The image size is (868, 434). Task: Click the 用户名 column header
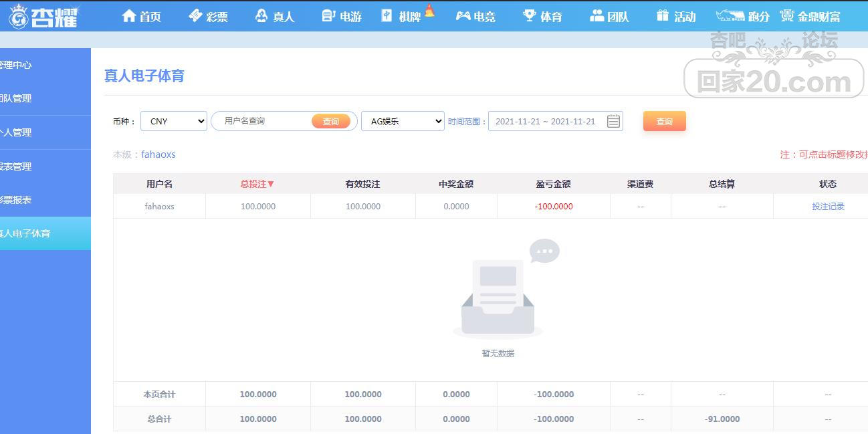click(159, 184)
